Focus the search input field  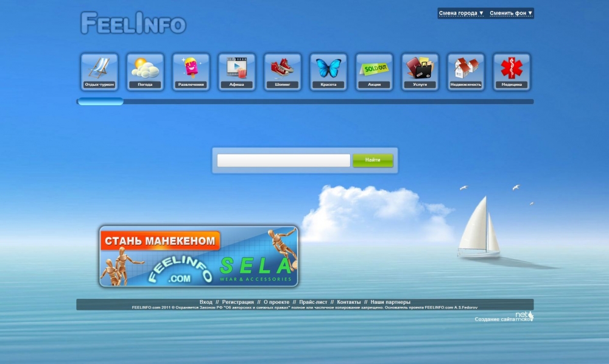point(284,160)
